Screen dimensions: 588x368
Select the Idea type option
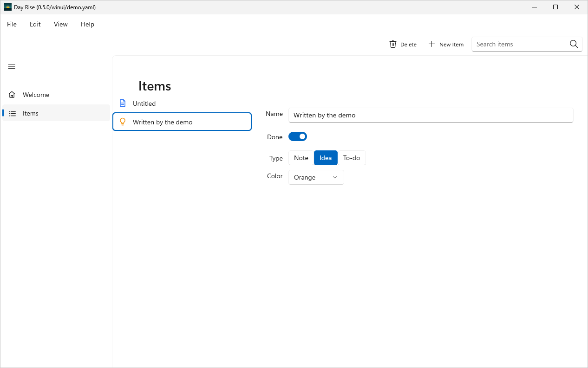coord(326,158)
